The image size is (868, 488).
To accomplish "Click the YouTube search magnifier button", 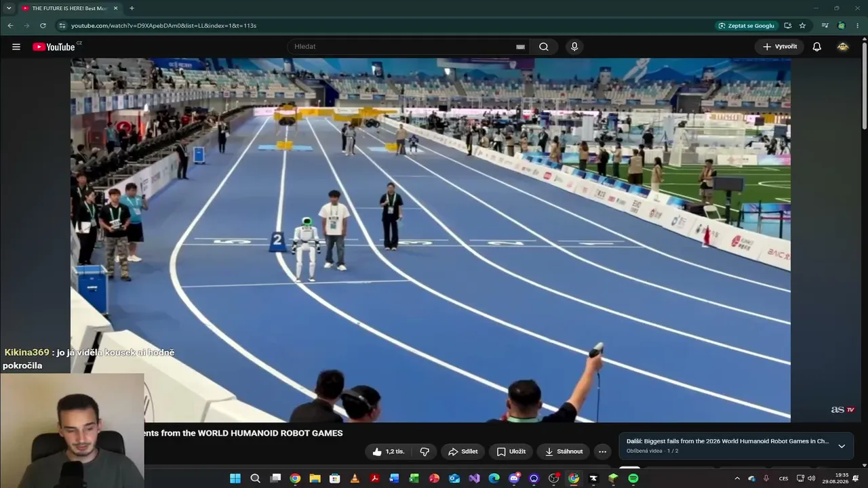I will coord(544,47).
